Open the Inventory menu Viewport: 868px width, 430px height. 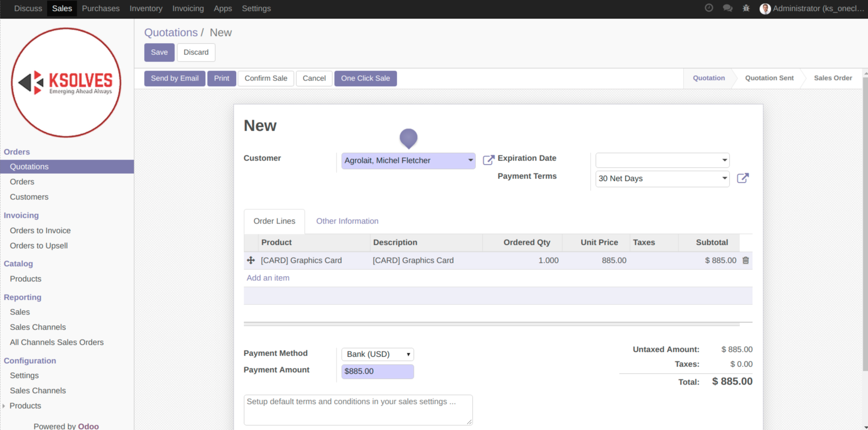146,9
